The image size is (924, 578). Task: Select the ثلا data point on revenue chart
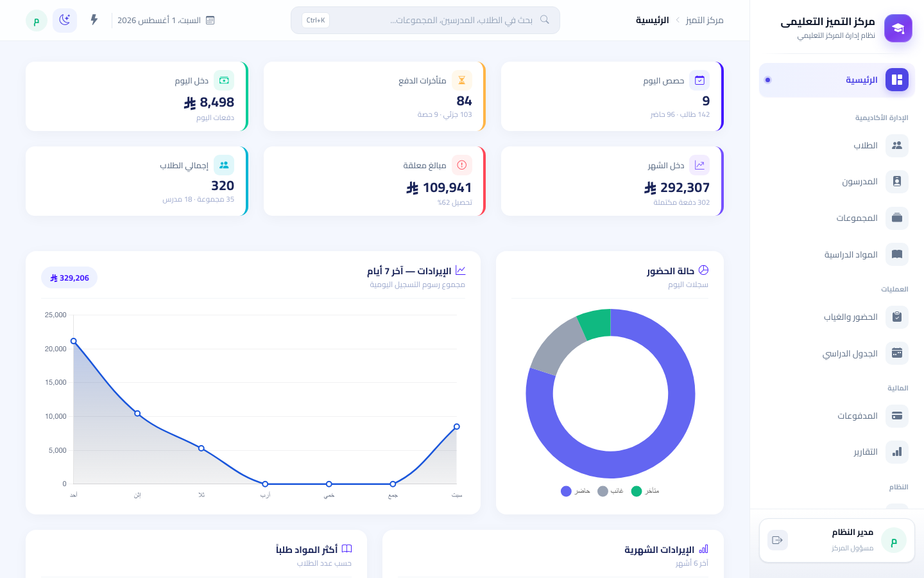click(x=201, y=448)
